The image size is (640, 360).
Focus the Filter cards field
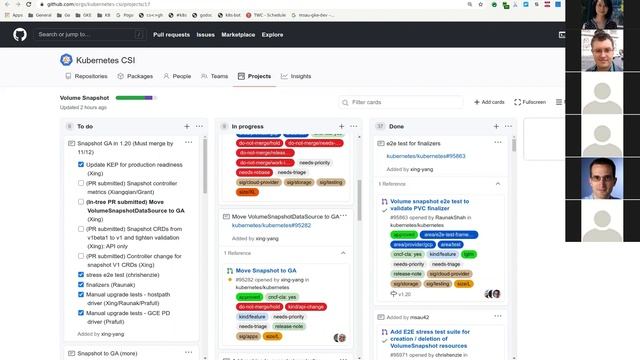tap(401, 102)
